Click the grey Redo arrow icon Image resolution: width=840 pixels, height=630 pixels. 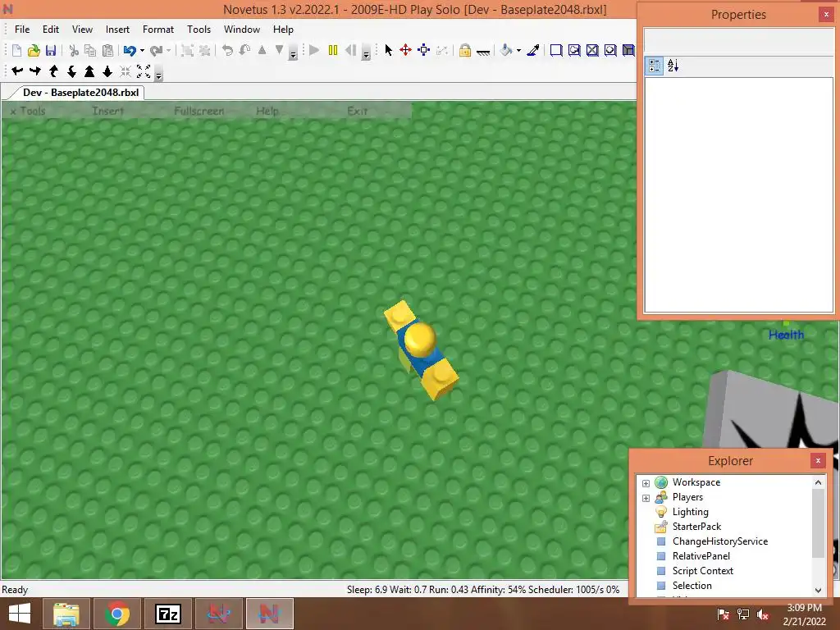[156, 50]
